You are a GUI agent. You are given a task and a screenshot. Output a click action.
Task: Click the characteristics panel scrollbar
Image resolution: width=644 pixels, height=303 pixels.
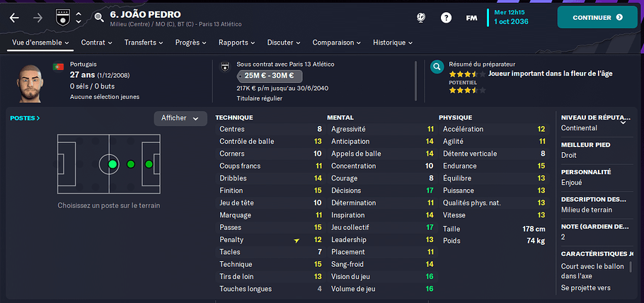point(631,267)
